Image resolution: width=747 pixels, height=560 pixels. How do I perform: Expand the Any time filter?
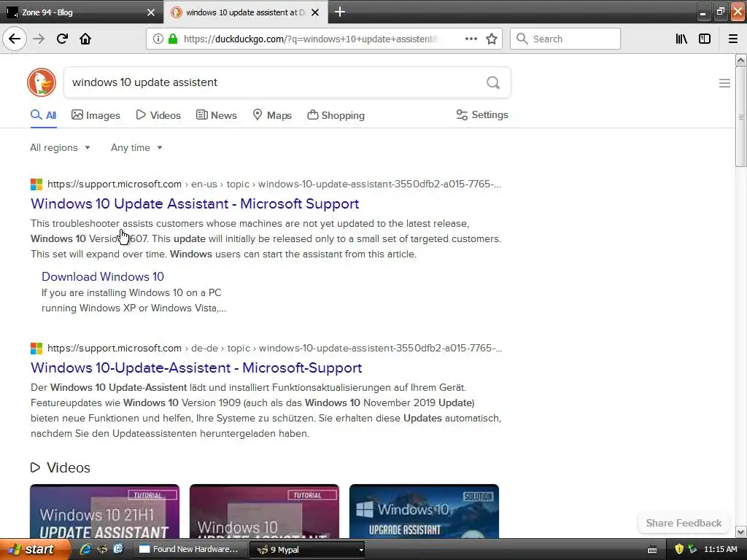click(136, 147)
